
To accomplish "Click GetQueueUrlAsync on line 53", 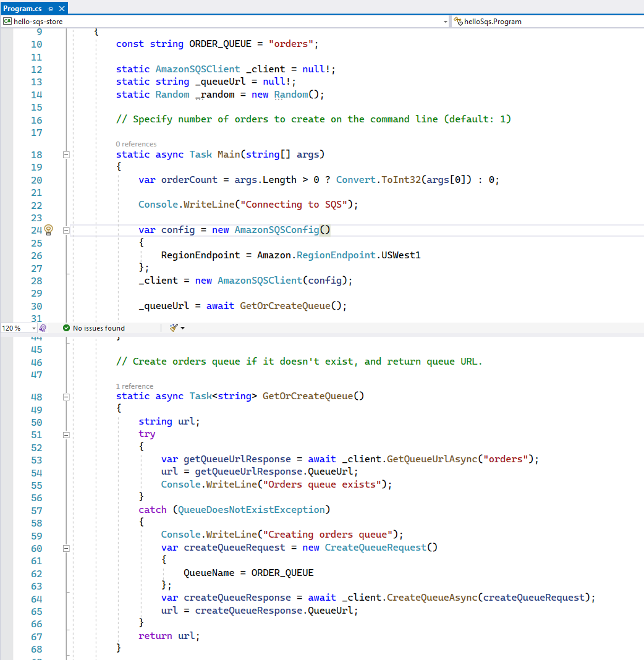I will pos(432,459).
